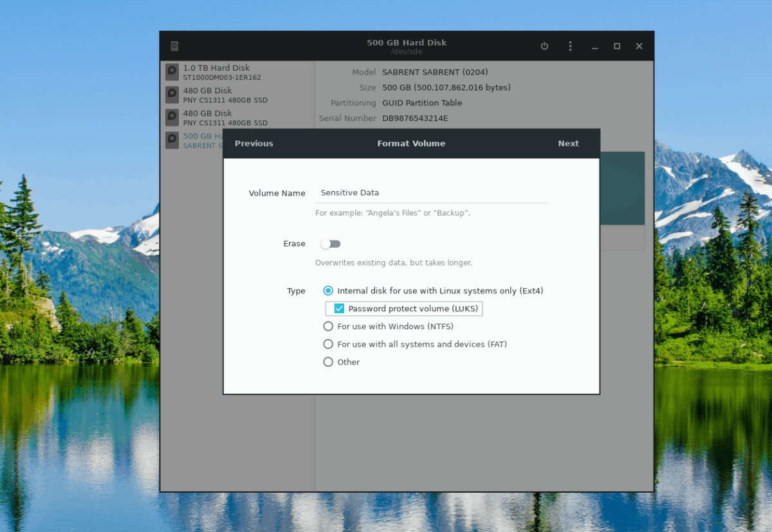
Task: Click serial number DB9876543214E
Action: click(x=415, y=118)
